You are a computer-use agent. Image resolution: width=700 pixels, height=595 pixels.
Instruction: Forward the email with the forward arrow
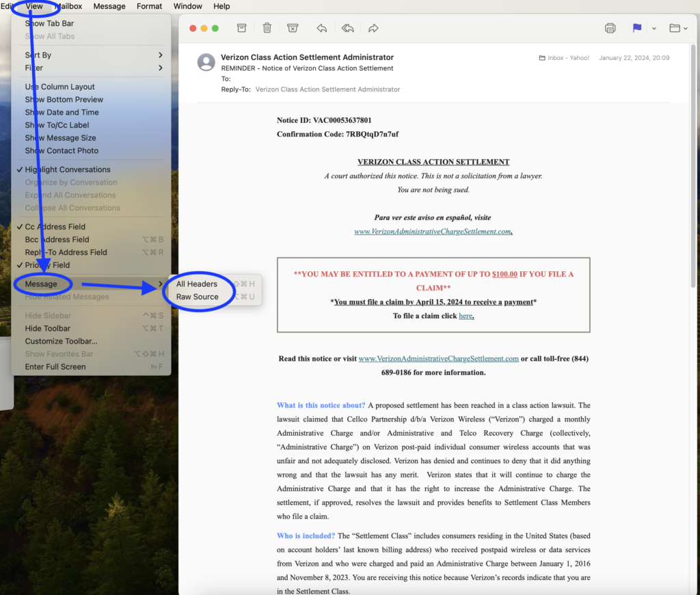click(373, 28)
